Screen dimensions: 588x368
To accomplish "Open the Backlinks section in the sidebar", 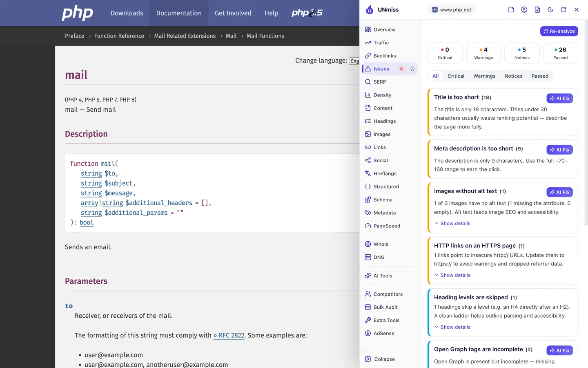I will point(390,56).
